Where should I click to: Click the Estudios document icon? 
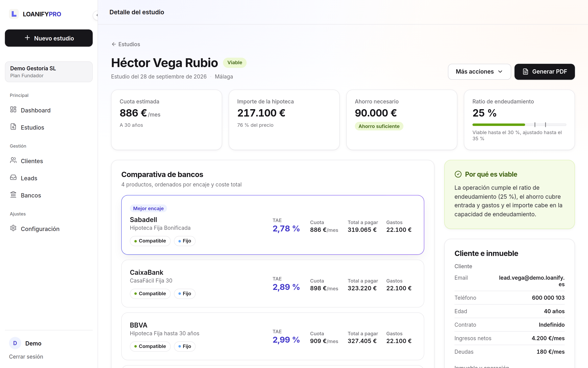[13, 127]
